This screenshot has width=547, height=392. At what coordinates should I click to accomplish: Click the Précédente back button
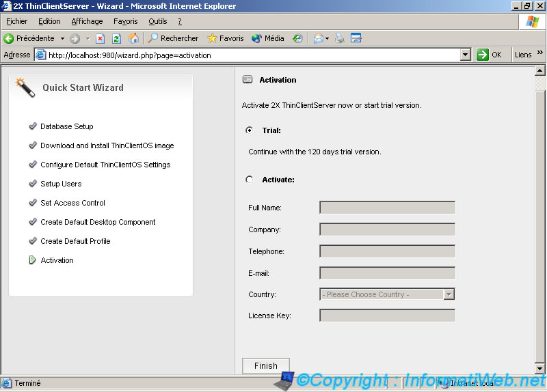pyautogui.click(x=29, y=38)
